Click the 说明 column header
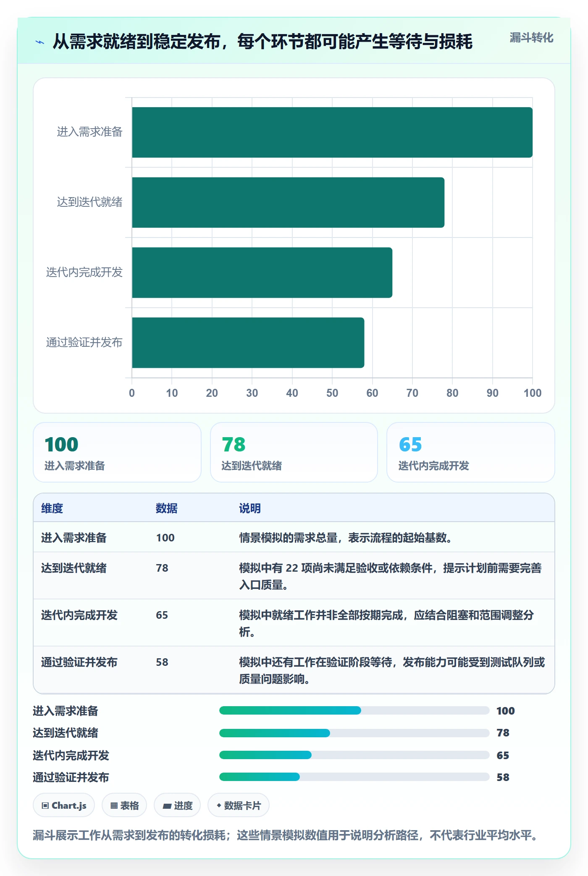 pos(250,508)
